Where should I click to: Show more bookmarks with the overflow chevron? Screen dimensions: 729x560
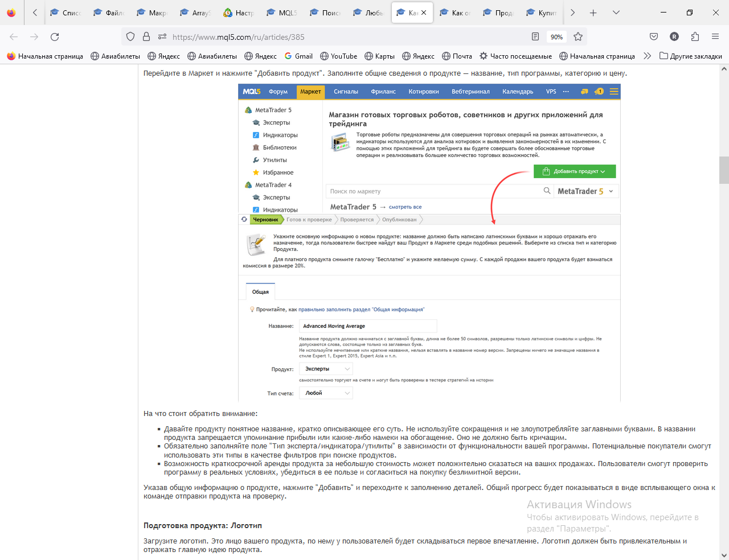[647, 56]
